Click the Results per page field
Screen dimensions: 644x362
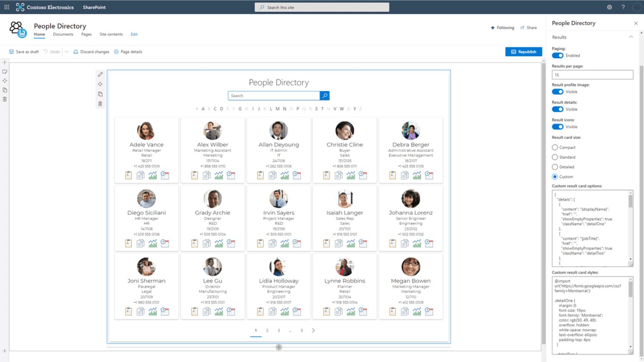click(592, 74)
